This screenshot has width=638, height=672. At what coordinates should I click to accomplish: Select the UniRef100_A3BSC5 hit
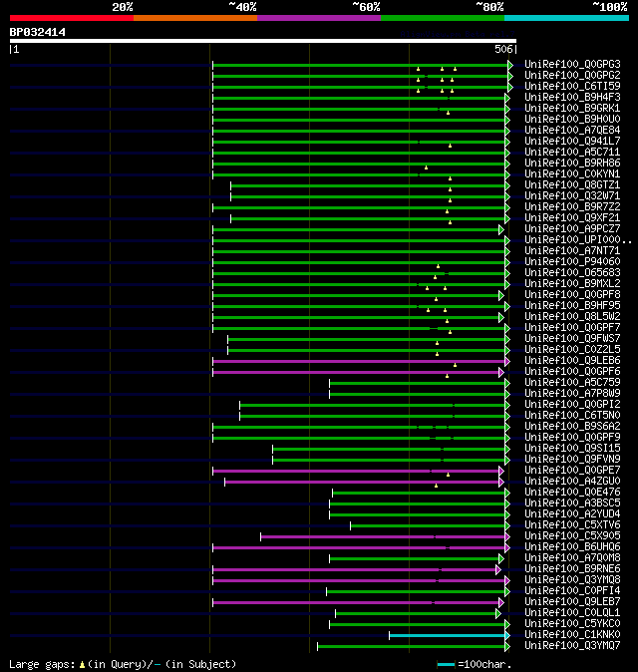point(572,504)
